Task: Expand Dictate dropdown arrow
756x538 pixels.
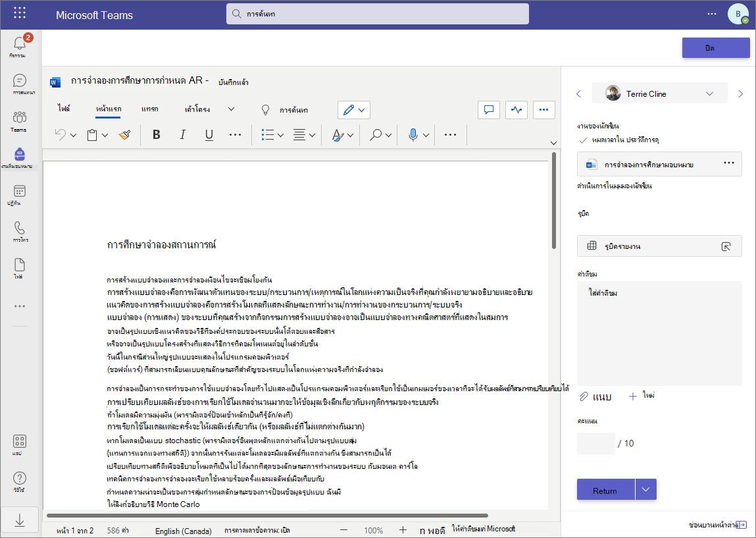Action: click(x=426, y=135)
